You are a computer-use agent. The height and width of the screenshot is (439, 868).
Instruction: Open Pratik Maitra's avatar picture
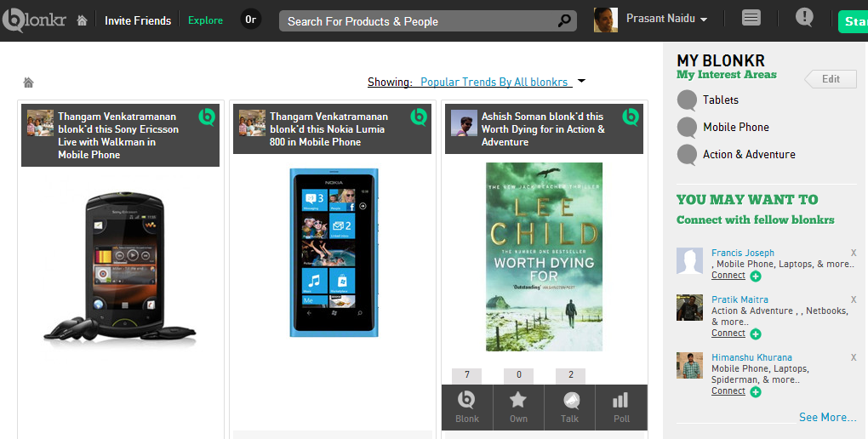click(690, 308)
